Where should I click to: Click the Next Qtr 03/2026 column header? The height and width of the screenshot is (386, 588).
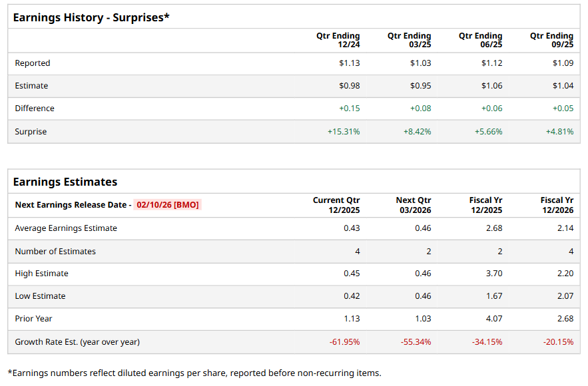tap(414, 205)
